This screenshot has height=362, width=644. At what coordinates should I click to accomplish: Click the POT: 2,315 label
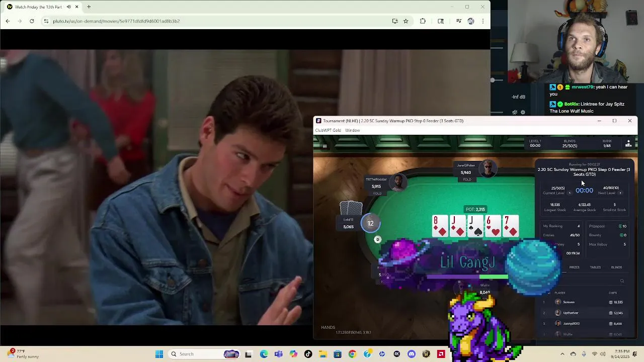pos(475,209)
